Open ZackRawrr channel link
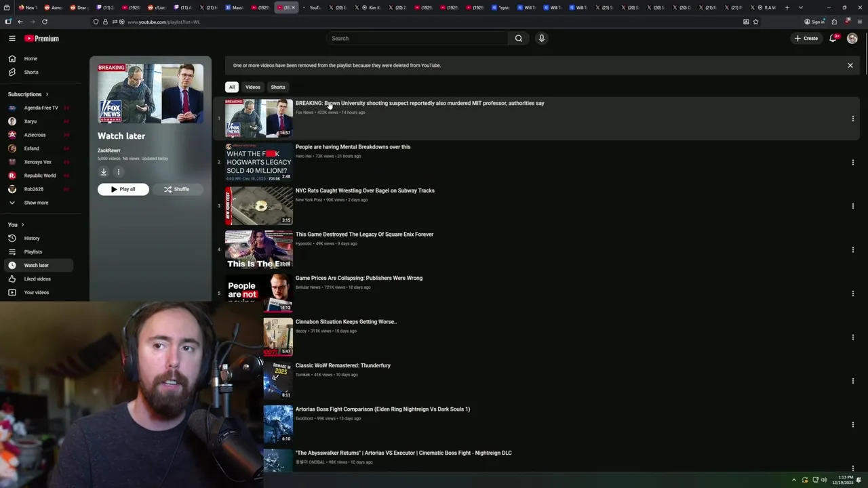 point(109,150)
